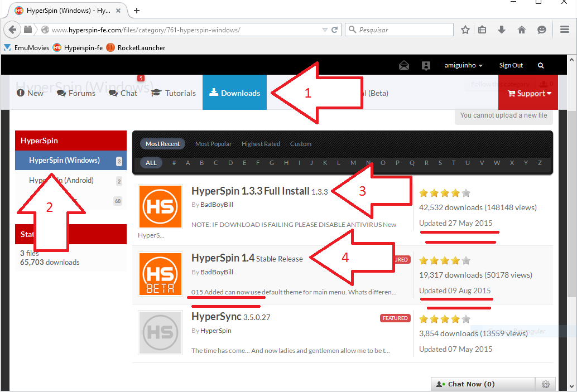Screen dimensions: 577x392
Task: Click the page identity globe icon
Action: pyautogui.click(x=45, y=30)
